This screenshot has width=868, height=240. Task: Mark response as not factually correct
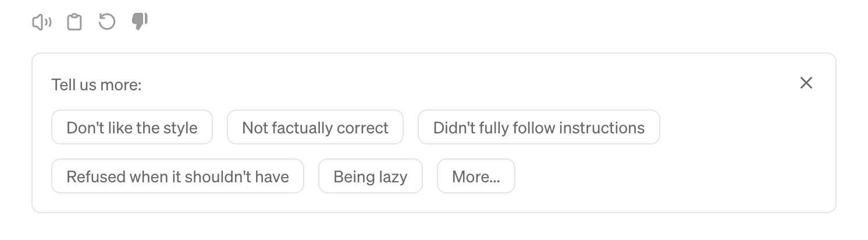pos(315,128)
